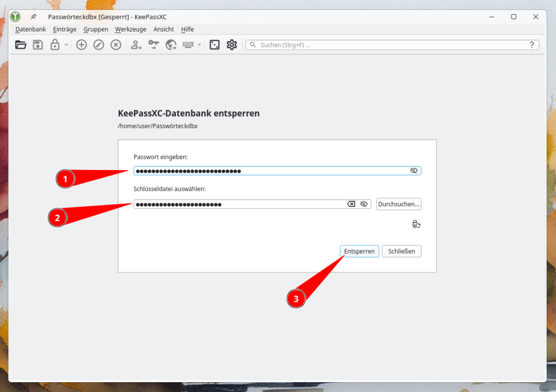Click the Schlüsseldatei auswählen field
556x392 pixels.
tap(252, 204)
